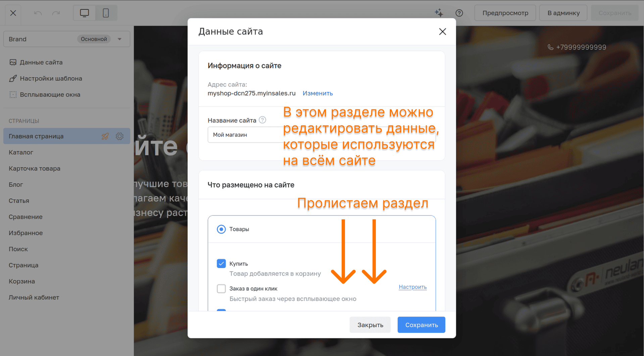Image resolution: width=644 pixels, height=356 pixels.
Task: Select the Сравнение page
Action: pos(67,217)
